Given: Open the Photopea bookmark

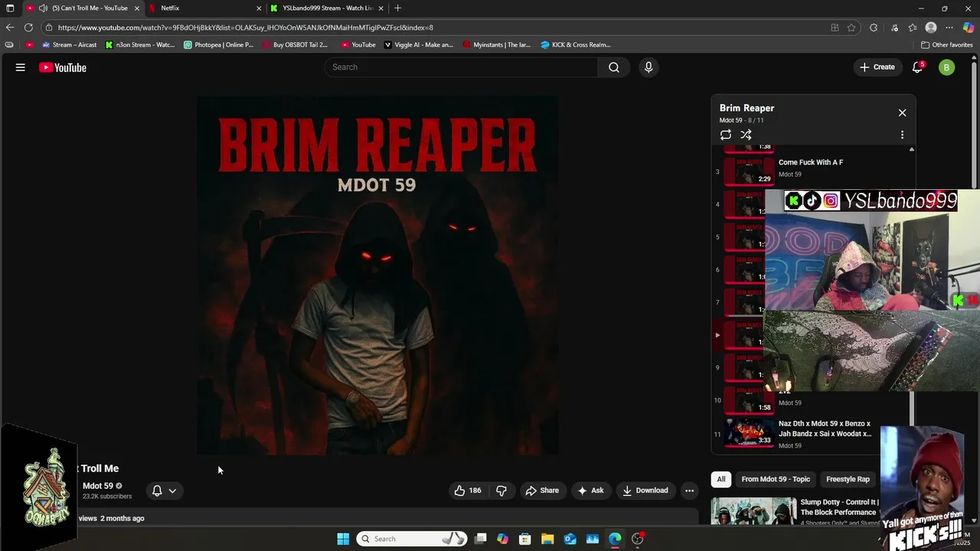Looking at the screenshot, I should tap(218, 44).
